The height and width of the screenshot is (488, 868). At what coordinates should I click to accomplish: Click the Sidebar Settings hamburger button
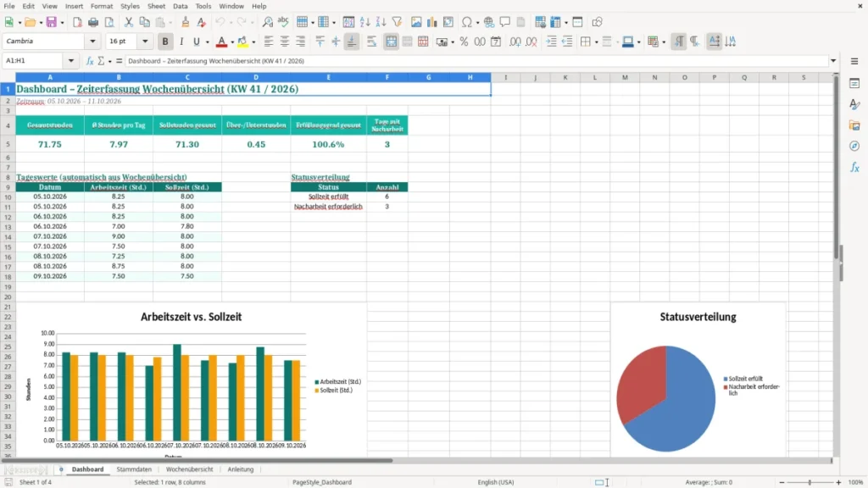[x=854, y=61]
